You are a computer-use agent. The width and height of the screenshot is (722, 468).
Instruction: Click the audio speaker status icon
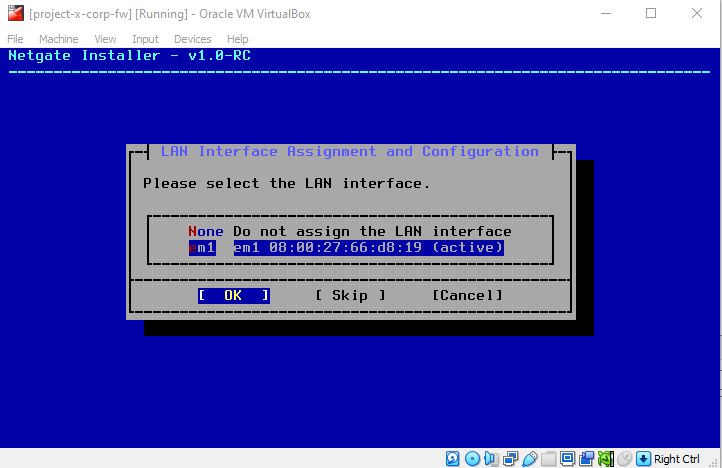click(491, 459)
